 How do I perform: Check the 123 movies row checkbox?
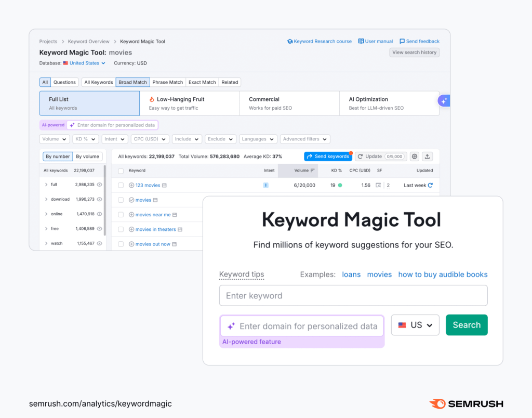point(121,185)
